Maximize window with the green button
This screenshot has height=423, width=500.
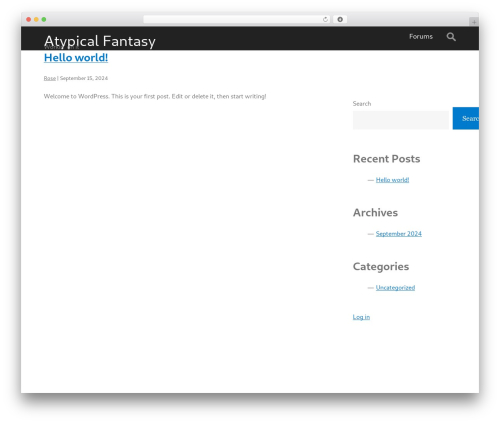tap(44, 19)
